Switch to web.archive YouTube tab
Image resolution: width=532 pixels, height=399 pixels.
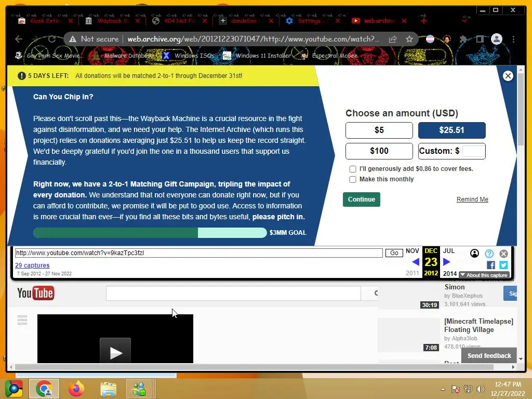tap(378, 21)
